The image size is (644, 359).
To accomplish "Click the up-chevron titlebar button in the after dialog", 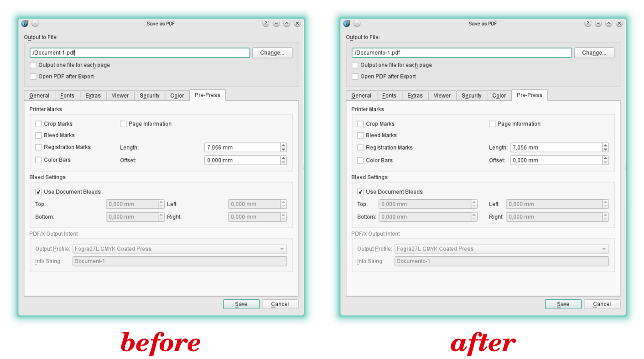I will pyautogui.click(x=609, y=24).
